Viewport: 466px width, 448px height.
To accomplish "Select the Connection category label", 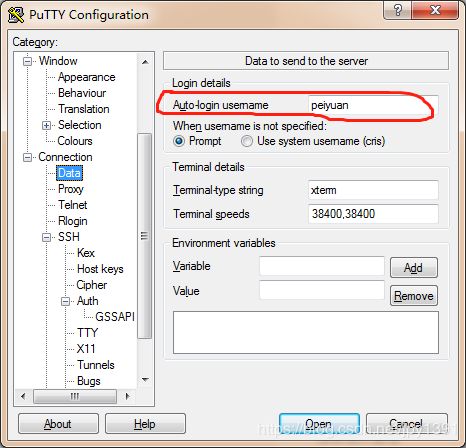I will click(x=65, y=157).
